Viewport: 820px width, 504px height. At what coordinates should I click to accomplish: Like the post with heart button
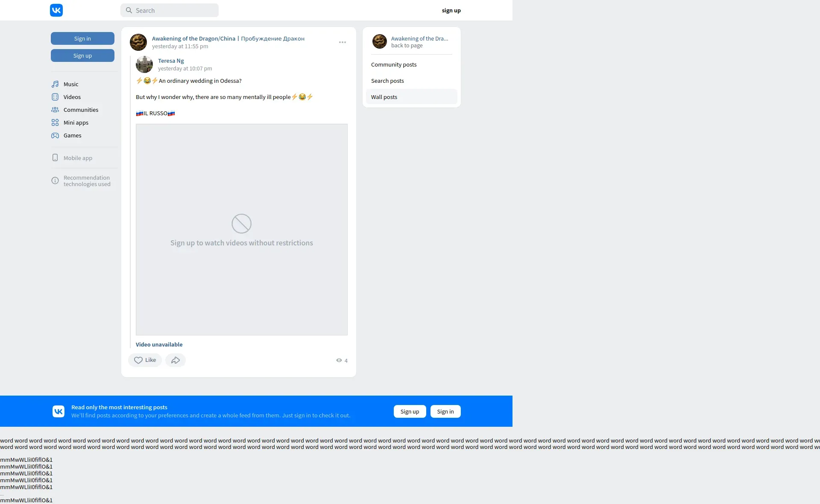pos(145,360)
